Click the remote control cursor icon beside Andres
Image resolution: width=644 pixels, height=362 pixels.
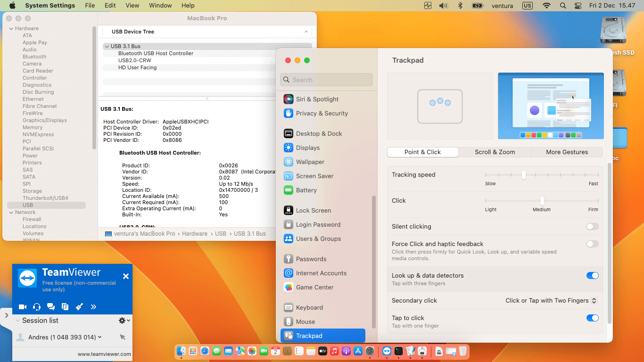click(123, 337)
